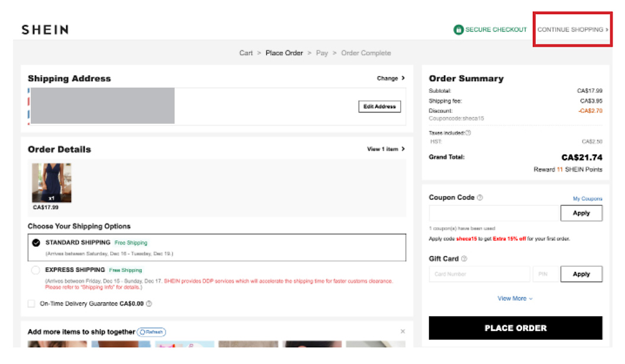Screen dimensions: 625x364
Task: Open View 1 item order details
Action: [386, 149]
